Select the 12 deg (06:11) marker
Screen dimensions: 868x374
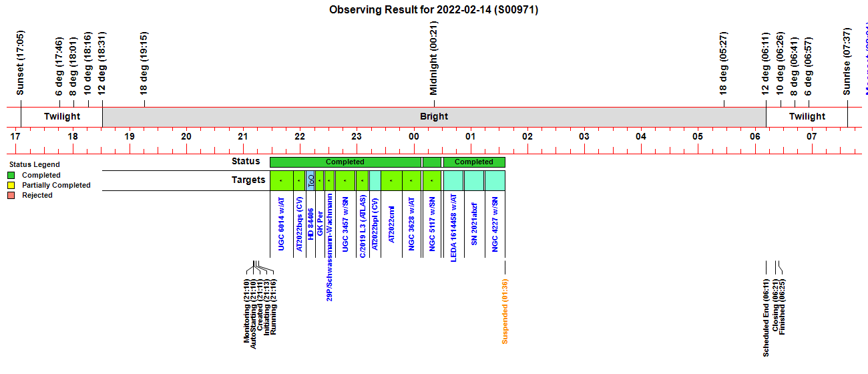click(765, 63)
